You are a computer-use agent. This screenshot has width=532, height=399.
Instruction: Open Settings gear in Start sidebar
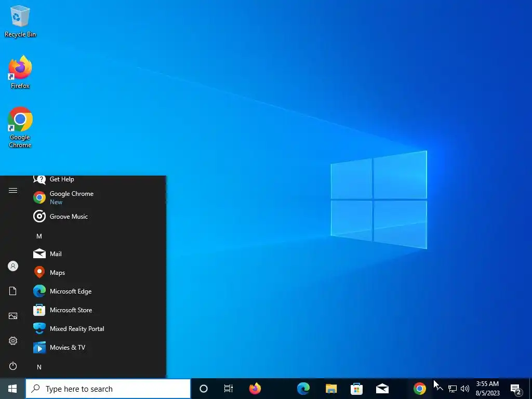pyautogui.click(x=13, y=341)
